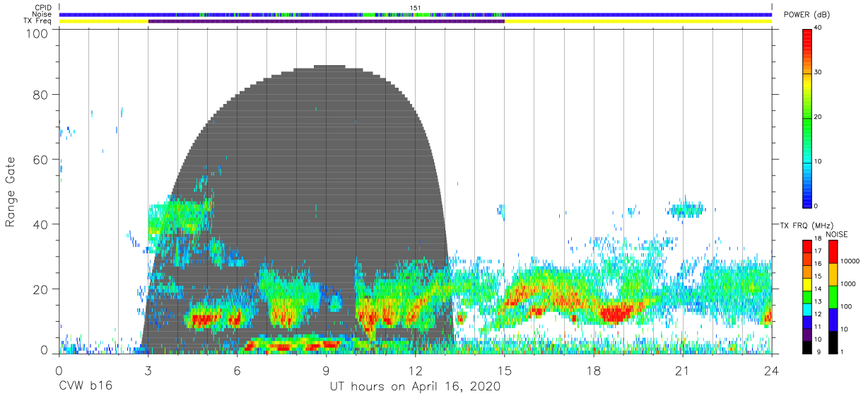The image size is (868, 401).
Task: Click the 80 label on range gate axis
Action: coord(41,94)
